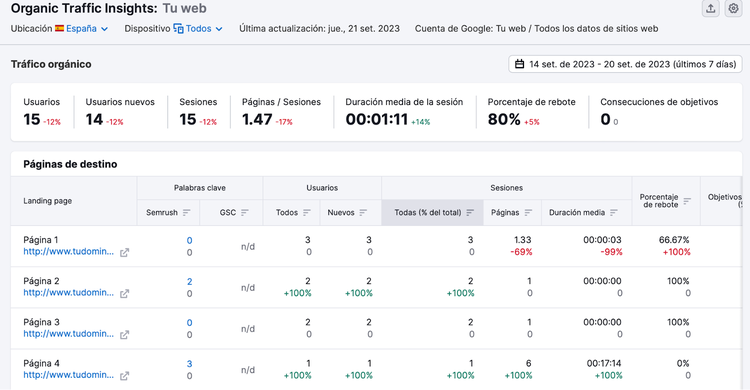
Task: Sort by Porcentaje de rebote icon
Action: pyautogui.click(x=687, y=201)
